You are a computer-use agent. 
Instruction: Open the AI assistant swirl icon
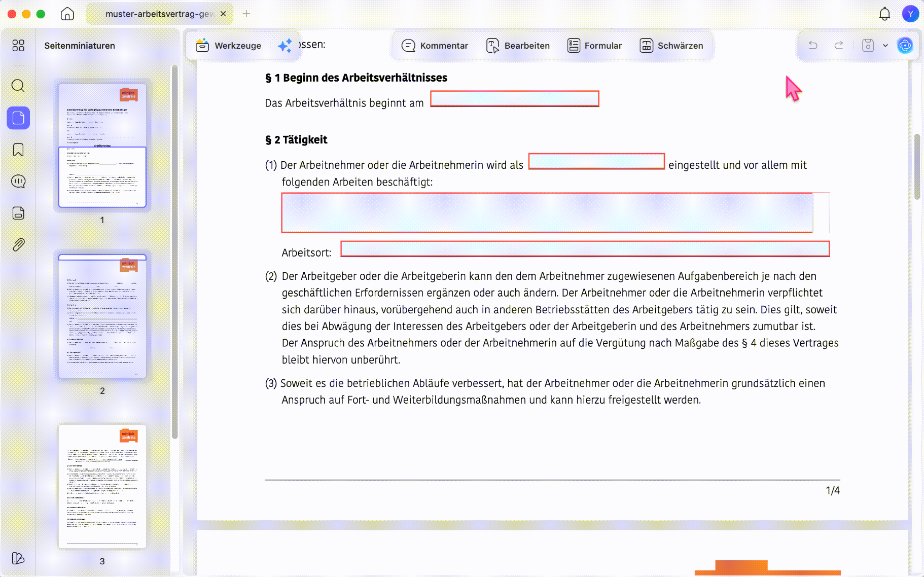click(905, 46)
